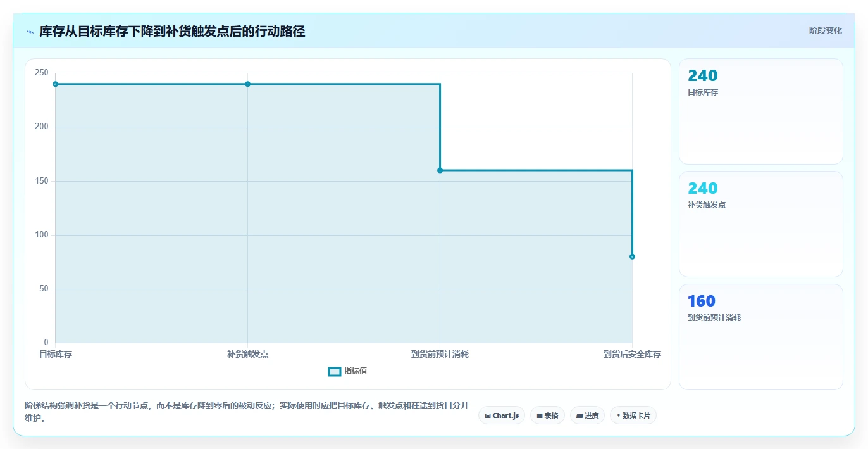Open the 补货触发点 stat card showing 240

click(760, 224)
